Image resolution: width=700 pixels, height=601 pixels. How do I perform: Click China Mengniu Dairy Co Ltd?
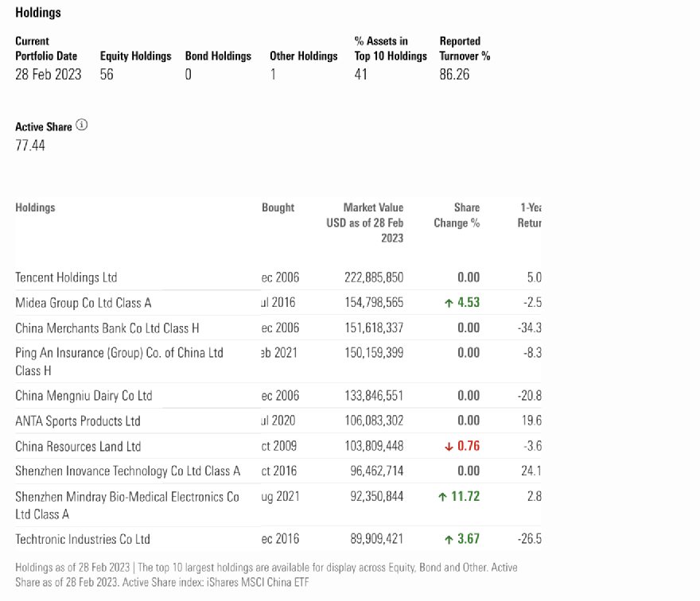pos(84,396)
